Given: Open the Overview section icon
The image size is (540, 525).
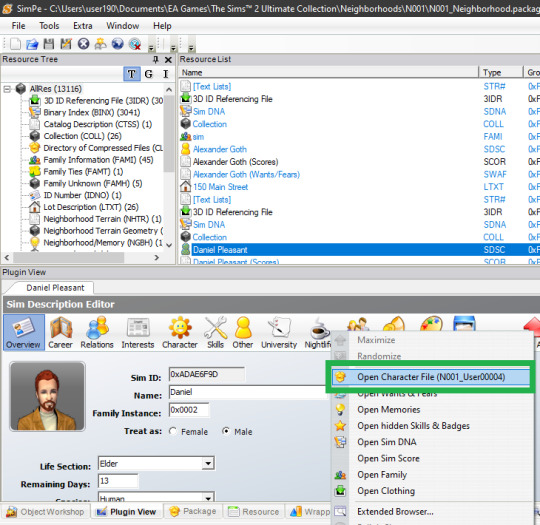Looking at the screenshot, I should pos(23,332).
